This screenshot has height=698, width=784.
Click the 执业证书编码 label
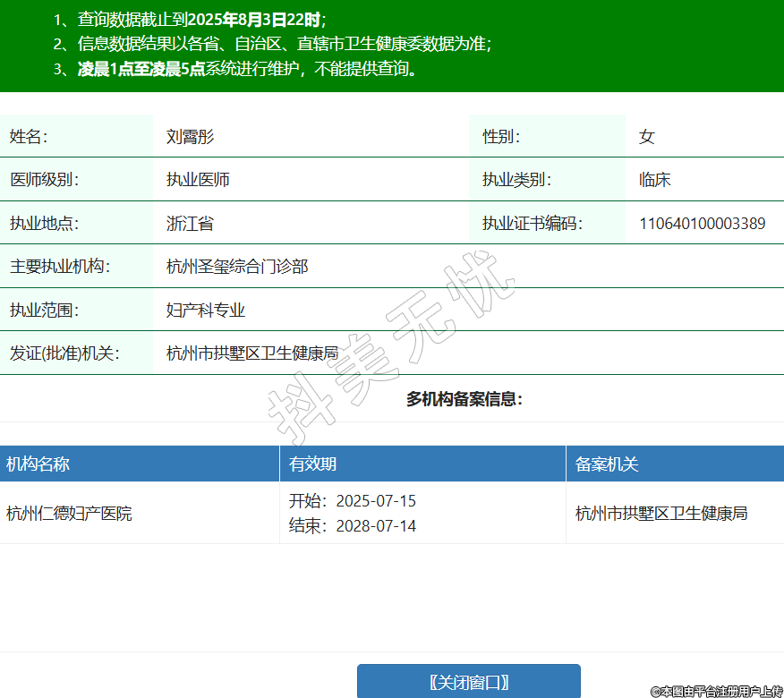tap(533, 224)
